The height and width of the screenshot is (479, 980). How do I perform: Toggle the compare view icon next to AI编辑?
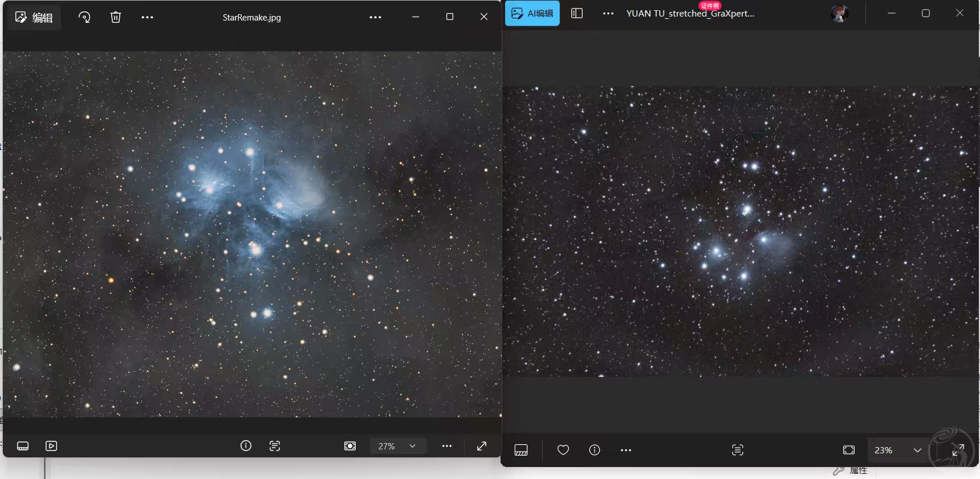pos(577,13)
